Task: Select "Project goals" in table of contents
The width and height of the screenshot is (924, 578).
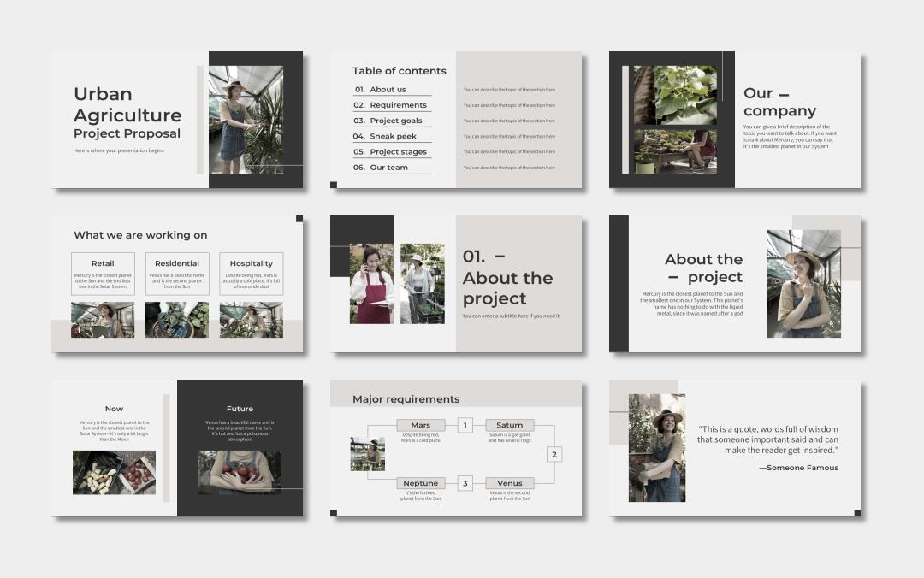Action: pos(395,121)
